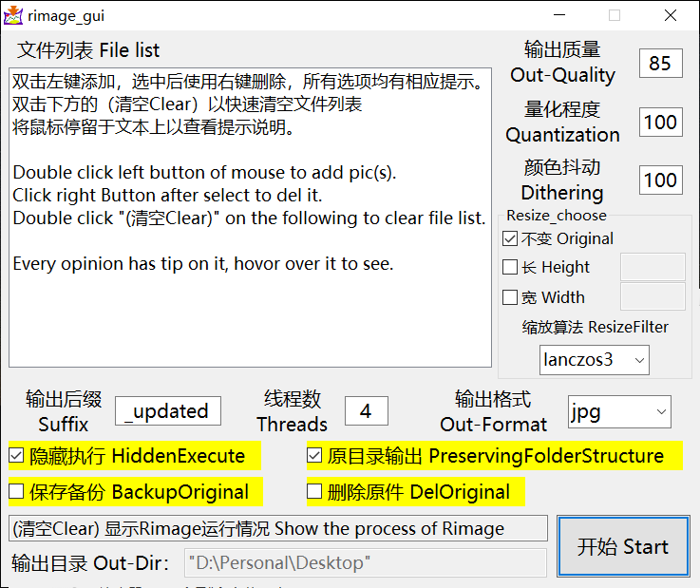Toggle the 不变 Original resize checkbox
The width and height of the screenshot is (700, 588).
510,238
